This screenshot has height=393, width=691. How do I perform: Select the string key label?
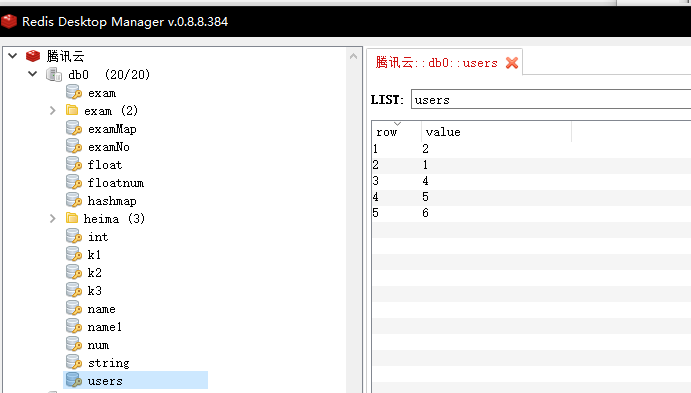click(x=108, y=363)
